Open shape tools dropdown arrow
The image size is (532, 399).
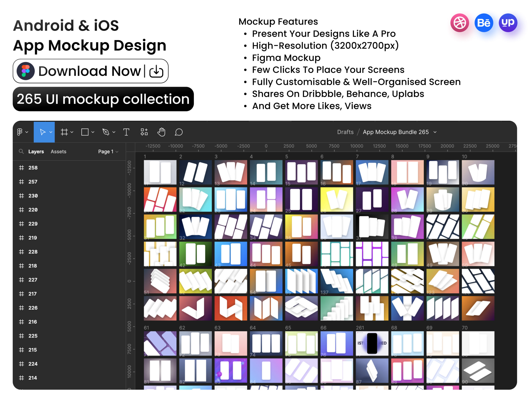(93, 132)
